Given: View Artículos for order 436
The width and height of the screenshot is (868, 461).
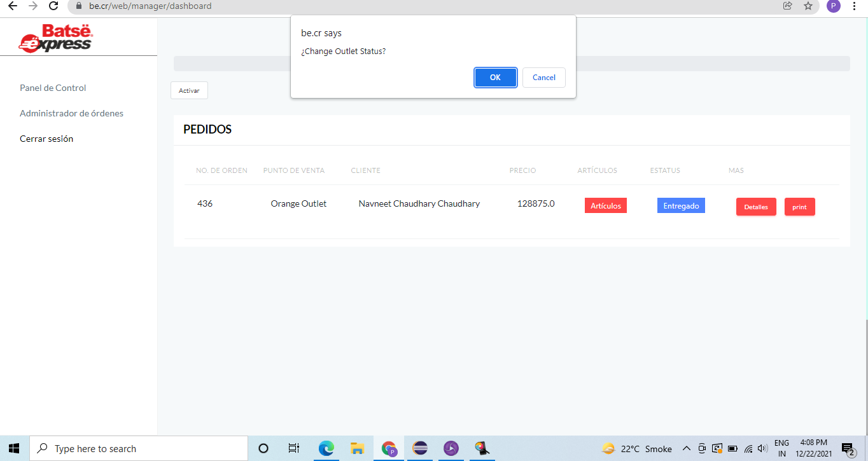Looking at the screenshot, I should 605,205.
